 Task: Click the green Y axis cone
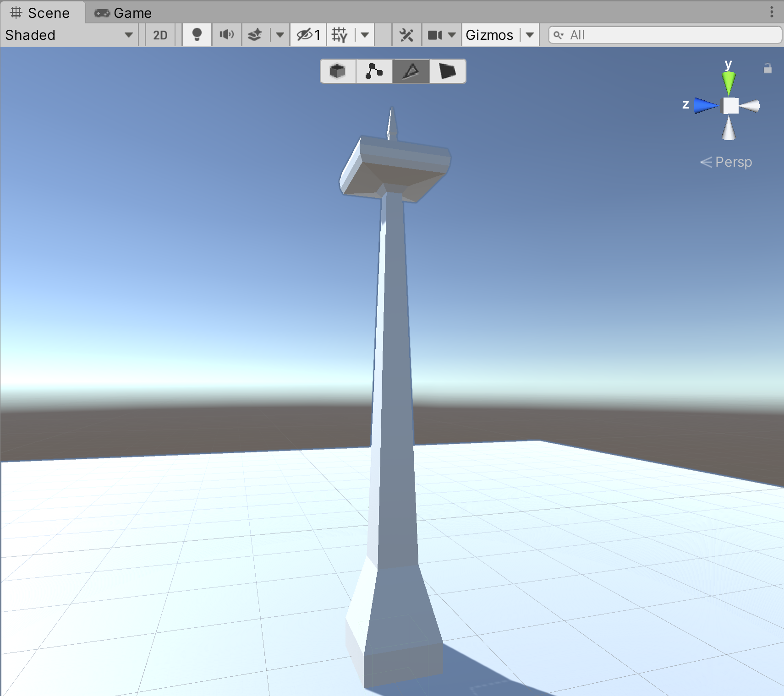[x=728, y=82]
